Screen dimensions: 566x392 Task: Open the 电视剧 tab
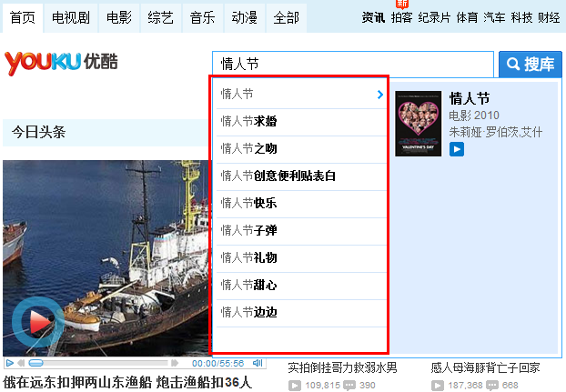pyautogui.click(x=71, y=17)
